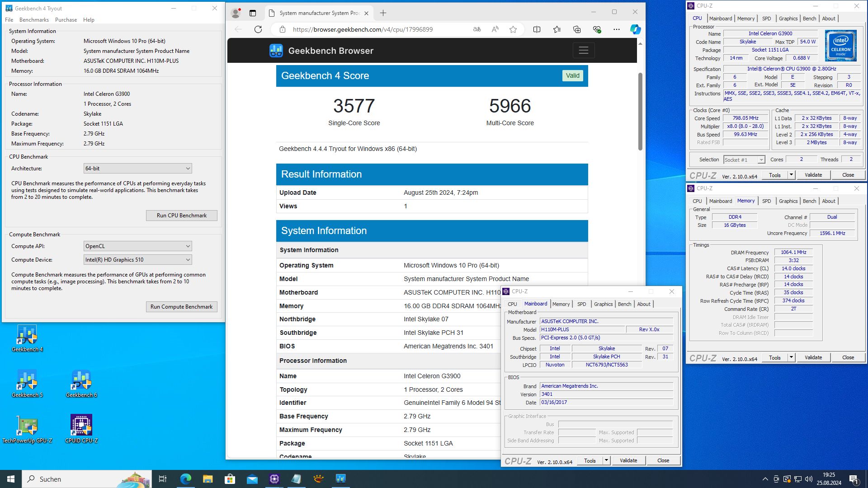Screen dimensions: 868x488
Task: Click the Intel Celeron logo in CPU-Z
Action: 841,46
